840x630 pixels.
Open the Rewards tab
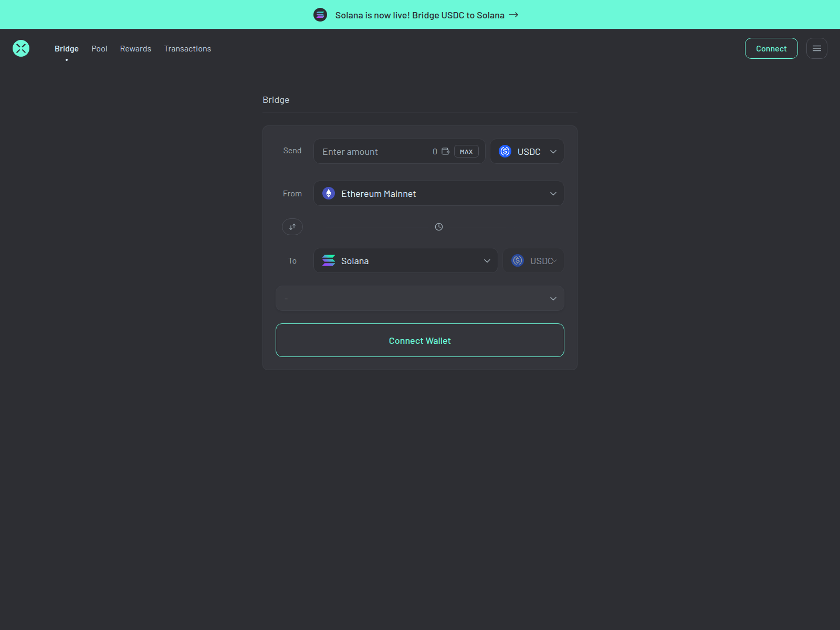[x=135, y=48]
